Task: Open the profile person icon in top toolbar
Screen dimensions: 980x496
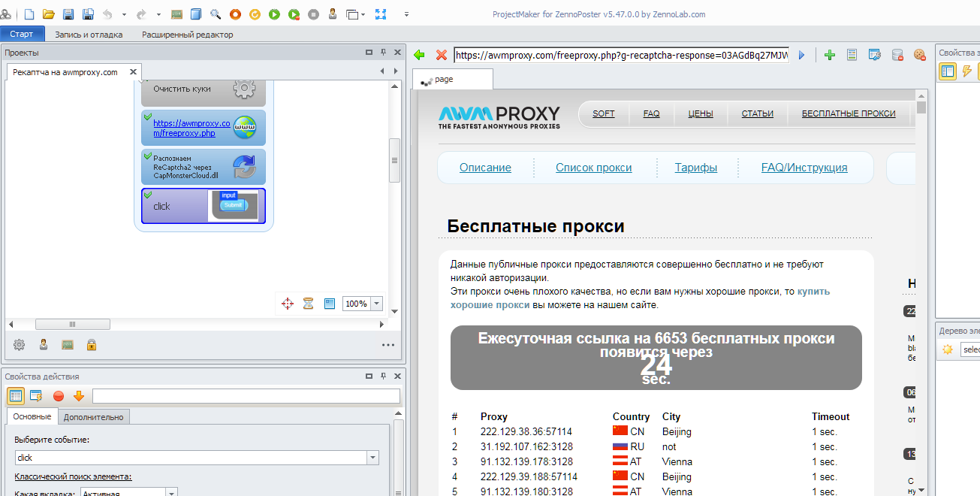Action: [333, 14]
